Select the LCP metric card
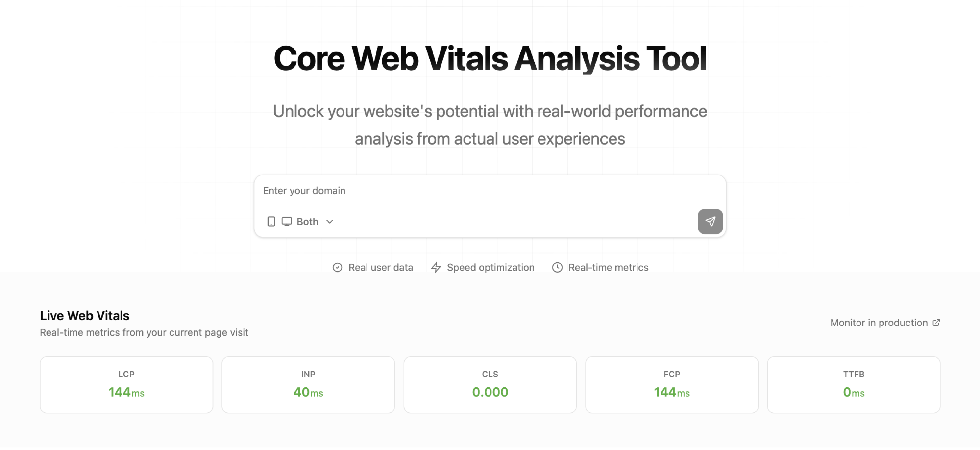This screenshot has height=450, width=980. click(126, 385)
